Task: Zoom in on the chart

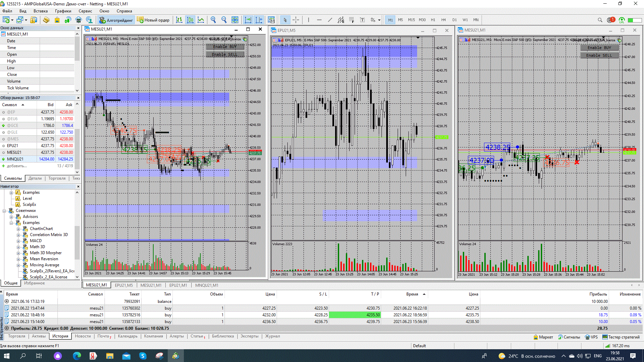Action: (213, 20)
